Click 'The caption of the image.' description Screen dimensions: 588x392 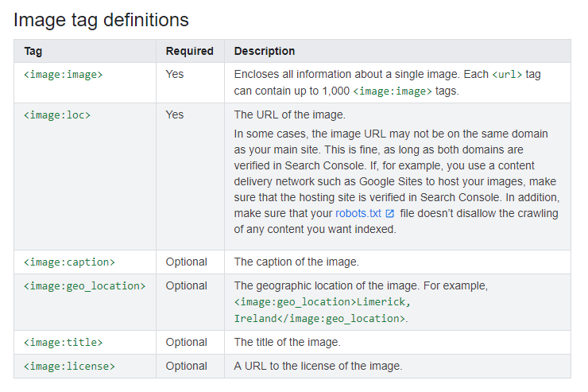296,262
